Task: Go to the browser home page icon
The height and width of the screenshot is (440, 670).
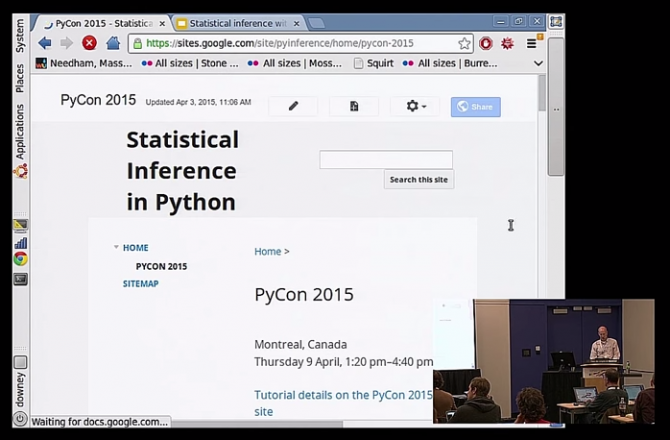Action: (113, 43)
